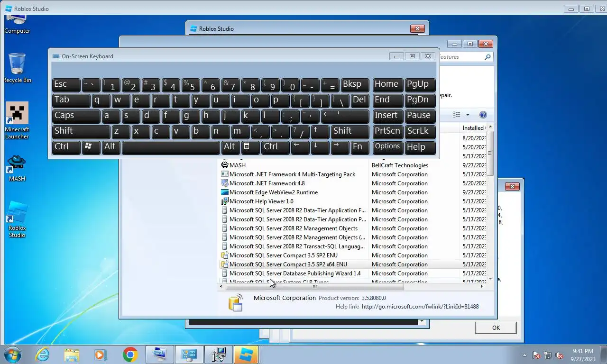Image resolution: width=607 pixels, height=364 pixels.
Task: Select Microsoft Help Viewer 1.0 entry
Action: pos(353,201)
